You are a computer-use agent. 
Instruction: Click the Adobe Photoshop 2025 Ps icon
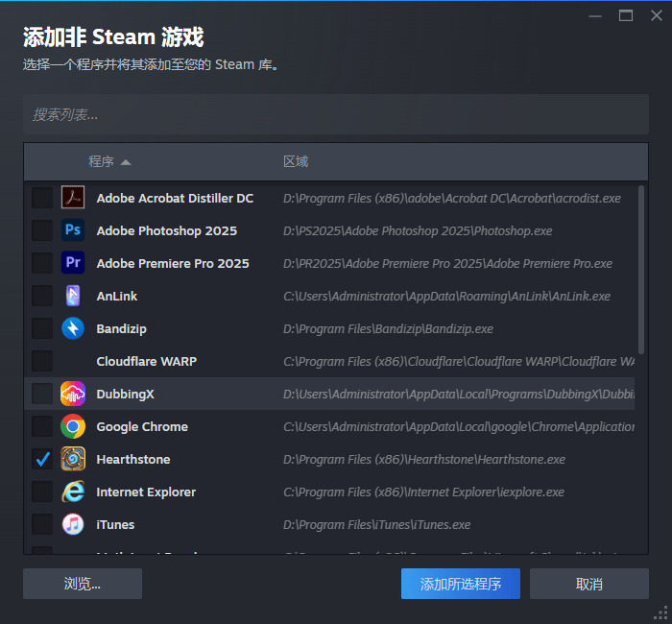(73, 229)
